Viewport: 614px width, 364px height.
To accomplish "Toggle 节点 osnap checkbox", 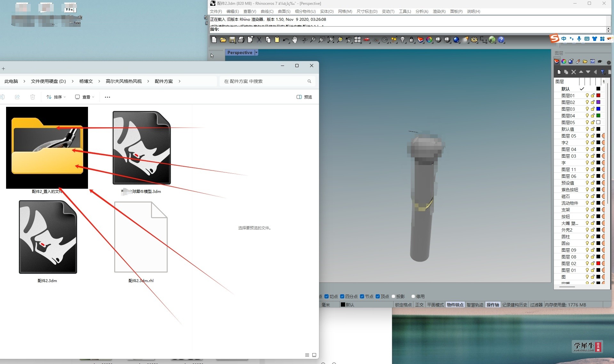I will (362, 297).
